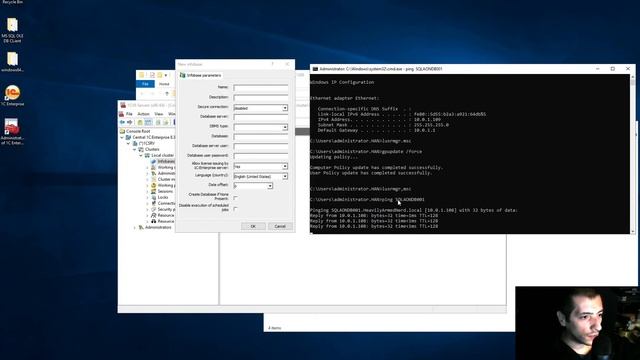
Task: Open File menu in console window
Action: pos(129,114)
